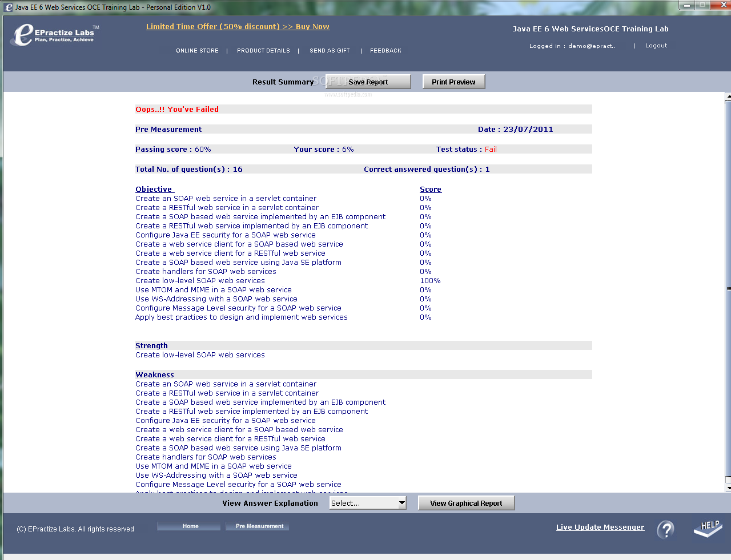Viewport: 731px width, 560px height.
Task: Click the app icon in title bar
Action: click(8, 7)
